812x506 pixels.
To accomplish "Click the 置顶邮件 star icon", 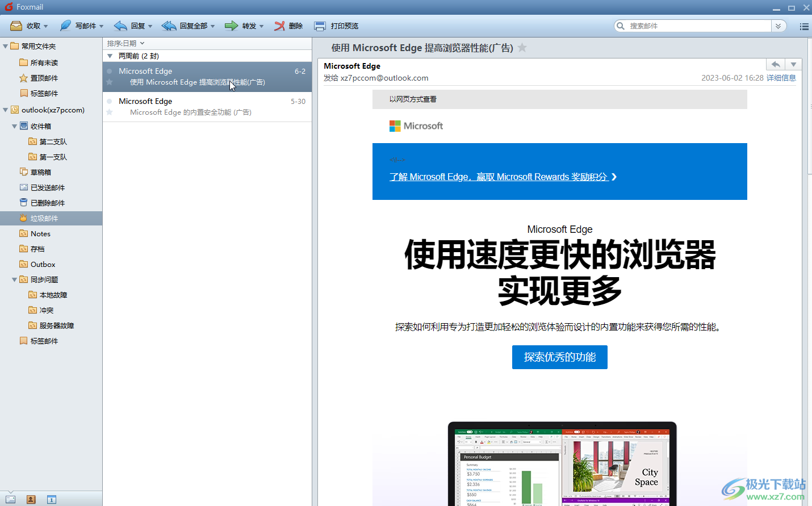I will click(x=24, y=78).
